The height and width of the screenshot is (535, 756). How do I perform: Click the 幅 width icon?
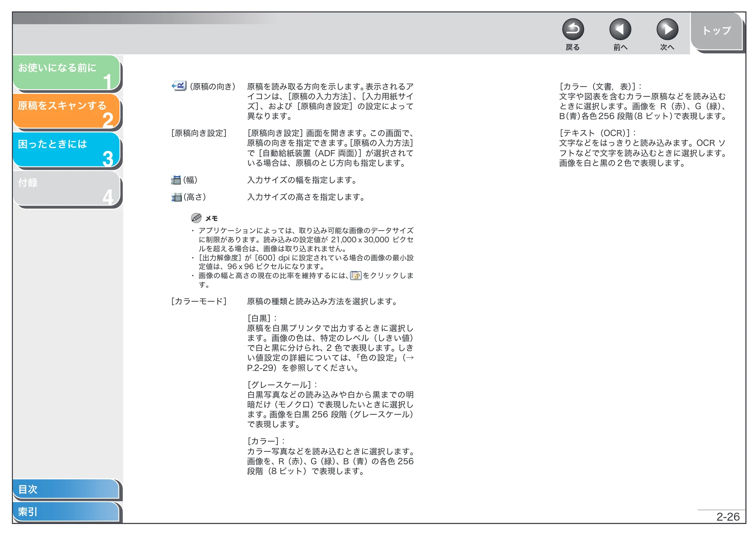176,180
